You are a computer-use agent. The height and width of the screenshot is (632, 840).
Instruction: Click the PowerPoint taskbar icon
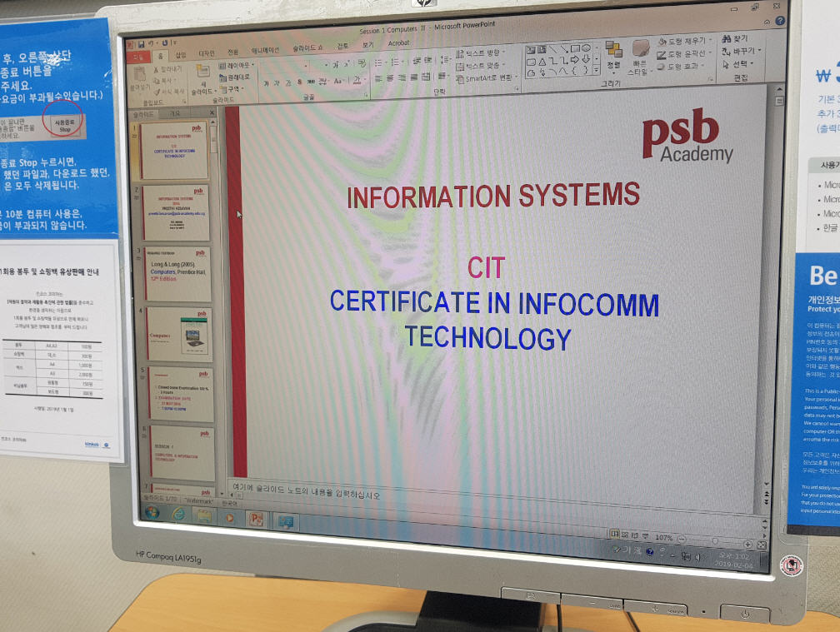click(257, 519)
